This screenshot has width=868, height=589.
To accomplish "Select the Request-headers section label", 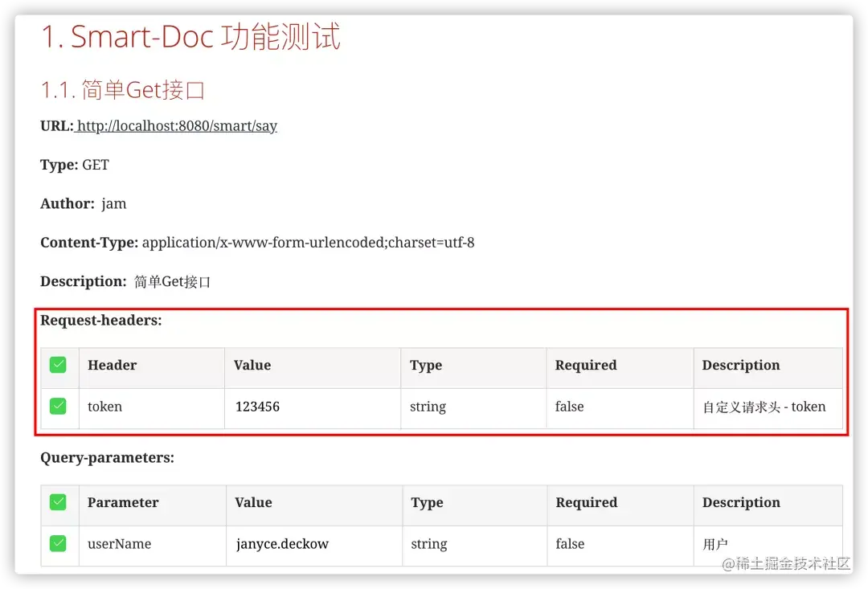I will click(x=101, y=320).
